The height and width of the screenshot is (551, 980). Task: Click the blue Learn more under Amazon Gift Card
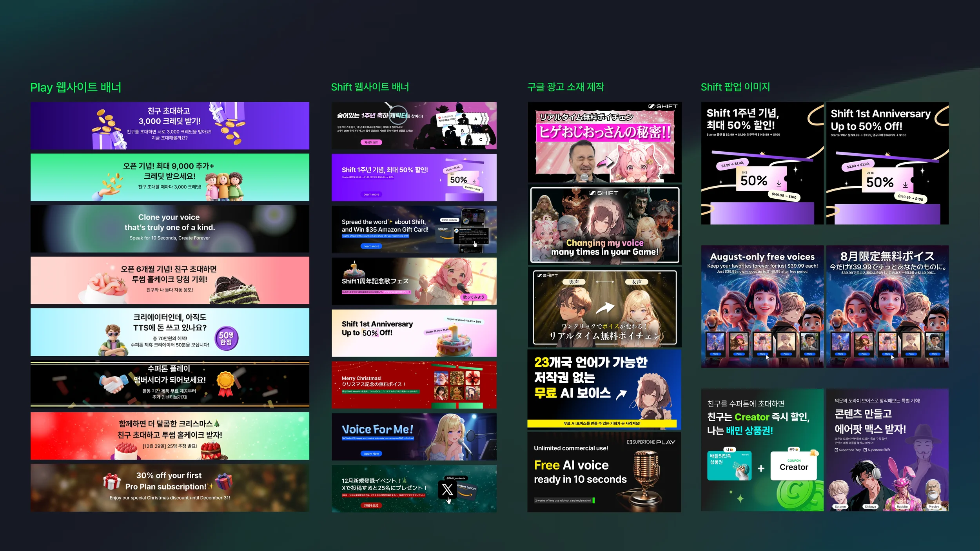(371, 246)
